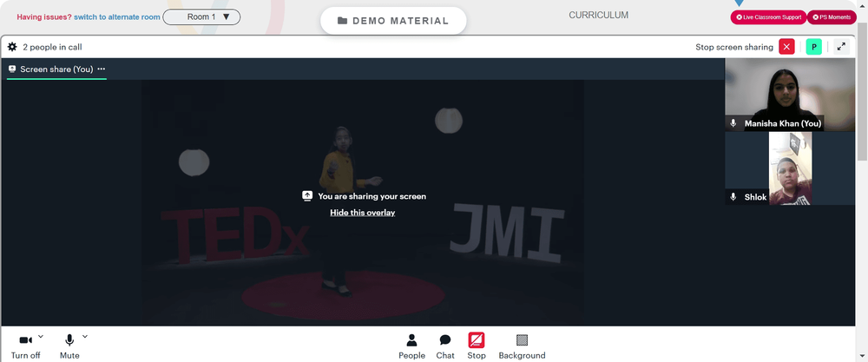Open the DEMO MATERIAL button

(393, 21)
